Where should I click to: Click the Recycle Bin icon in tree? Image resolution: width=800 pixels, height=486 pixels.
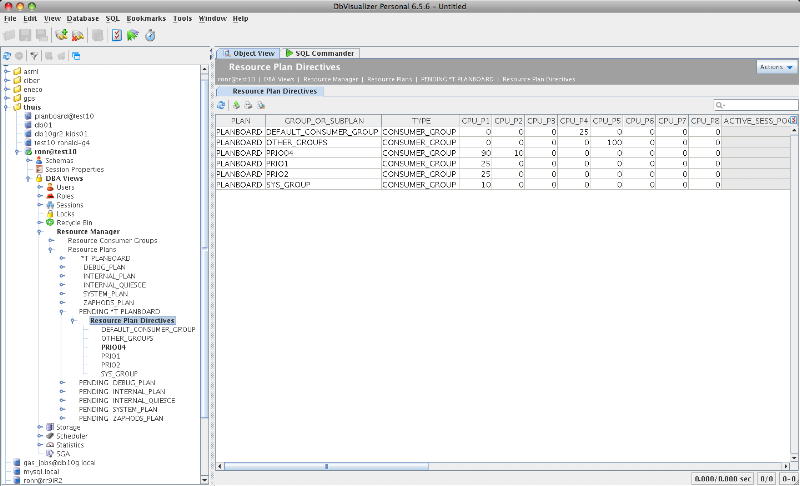click(x=50, y=222)
